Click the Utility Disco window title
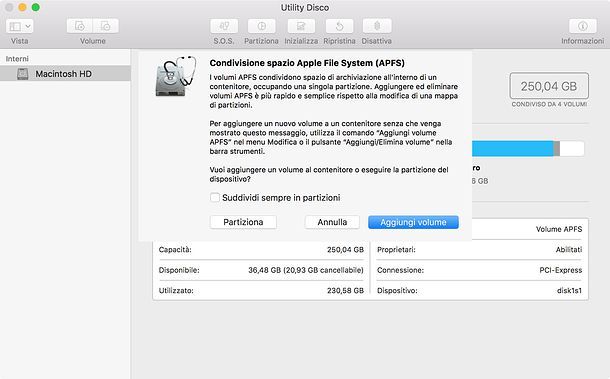 (305, 7)
